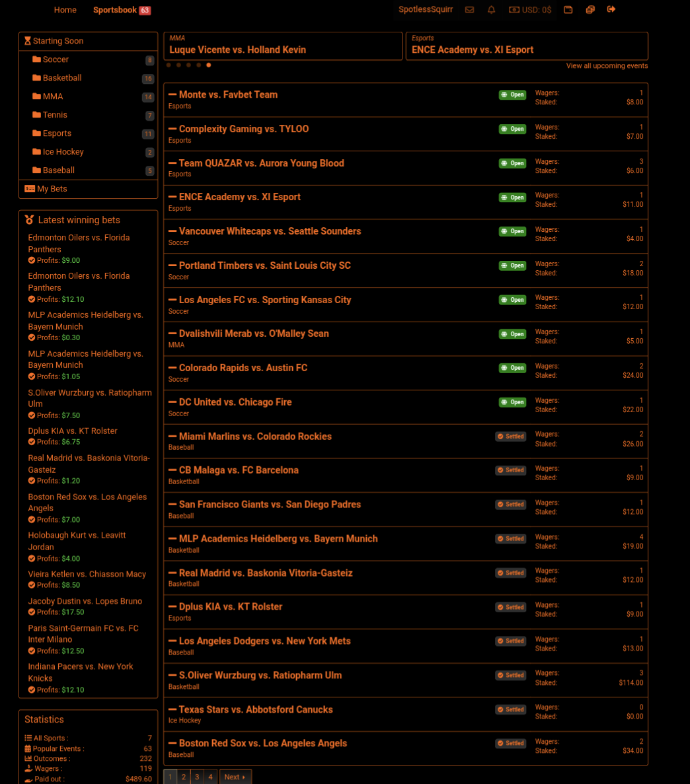Viewport: 690px width, 784px height.
Task: Click the Soccer folder icon
Action: tap(36, 59)
